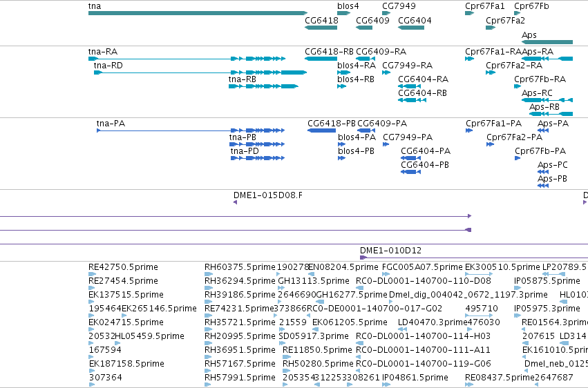The image size is (588, 388).
Task: Select the tna-PA protein label
Action: click(111, 124)
